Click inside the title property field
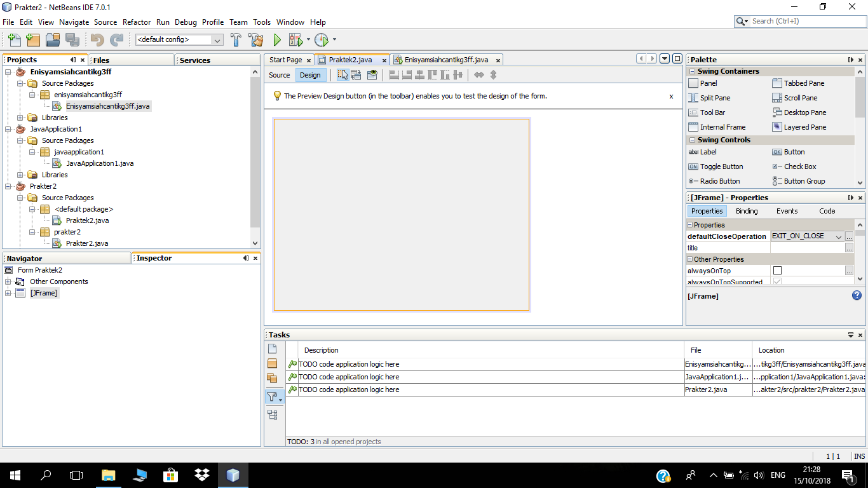Screen dimensions: 868x488 point(807,247)
